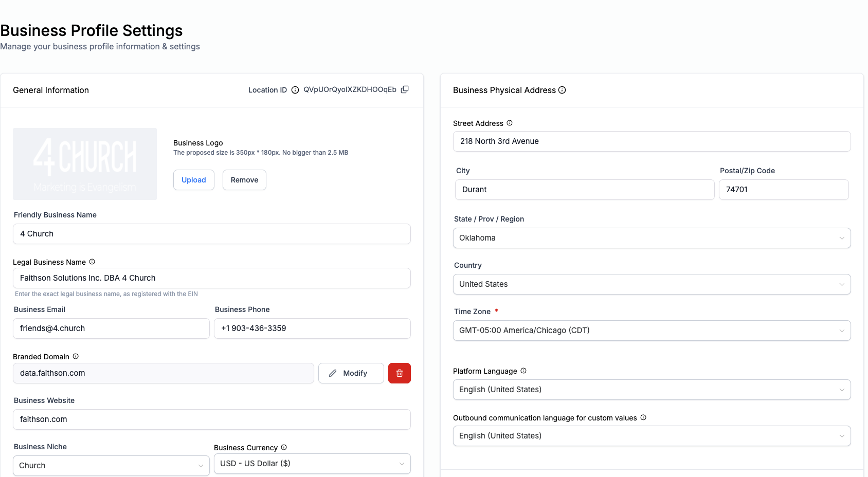The width and height of the screenshot is (868, 477).
Task: Open the State / Prov / Region dropdown
Action: click(652, 238)
